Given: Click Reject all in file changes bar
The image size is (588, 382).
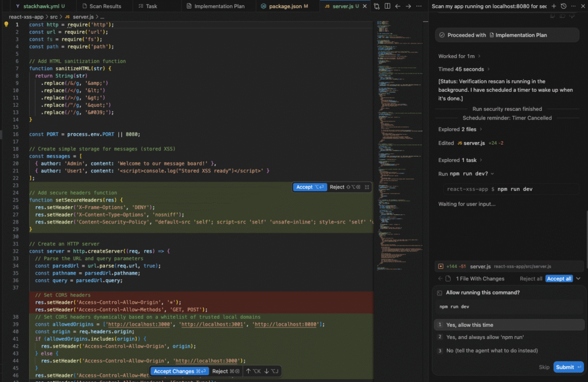Looking at the screenshot, I should [x=531, y=279].
